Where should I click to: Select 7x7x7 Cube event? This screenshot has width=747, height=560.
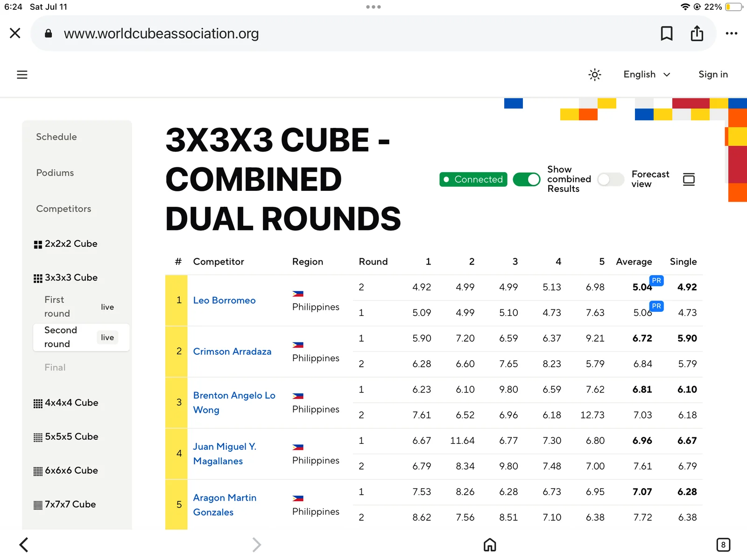tap(65, 504)
